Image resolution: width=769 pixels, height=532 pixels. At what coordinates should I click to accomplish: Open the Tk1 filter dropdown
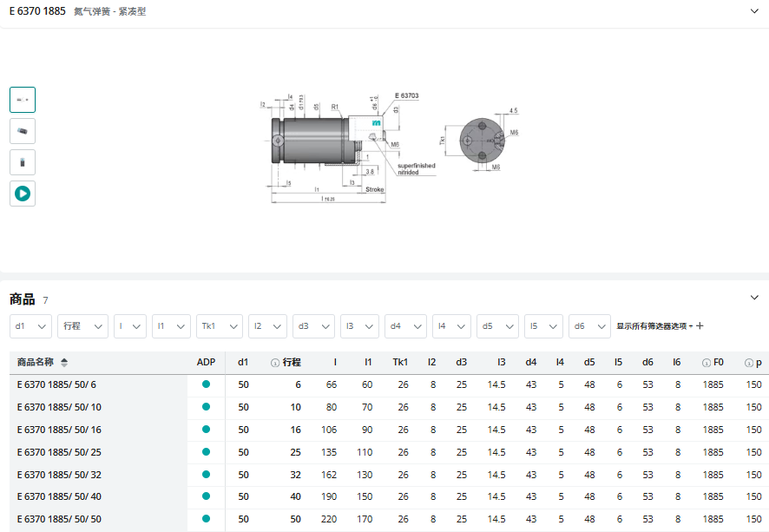(x=220, y=326)
